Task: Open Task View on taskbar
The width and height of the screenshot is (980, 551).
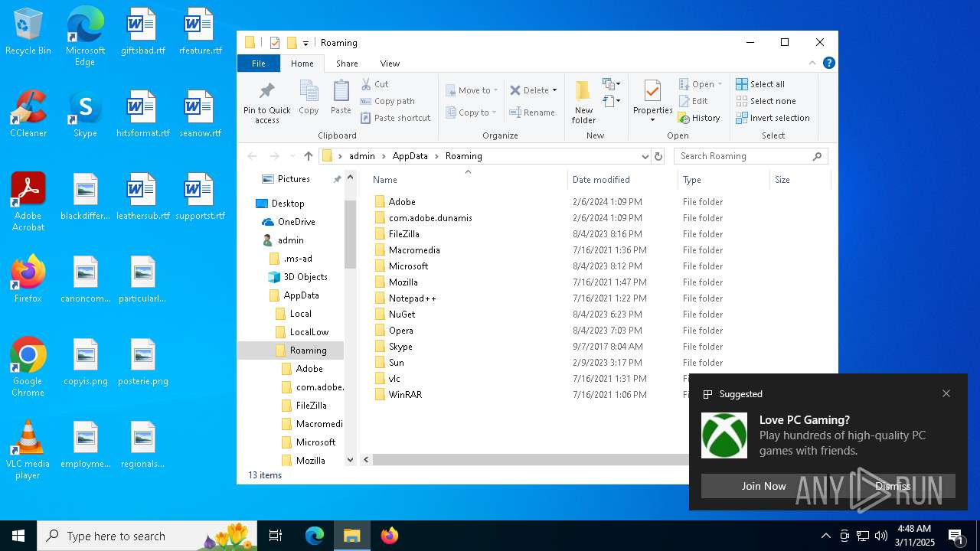Action: (276, 536)
